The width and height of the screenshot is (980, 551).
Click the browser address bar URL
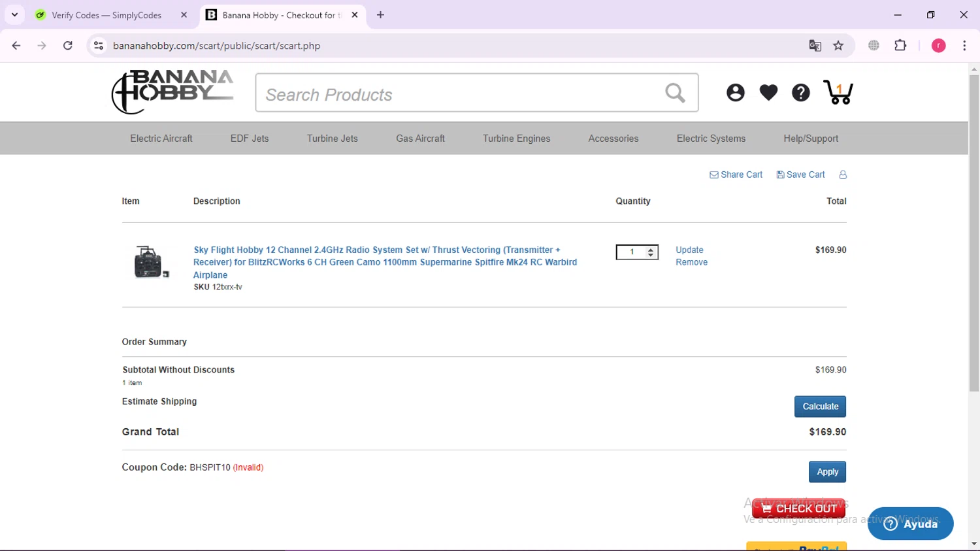coord(216,46)
